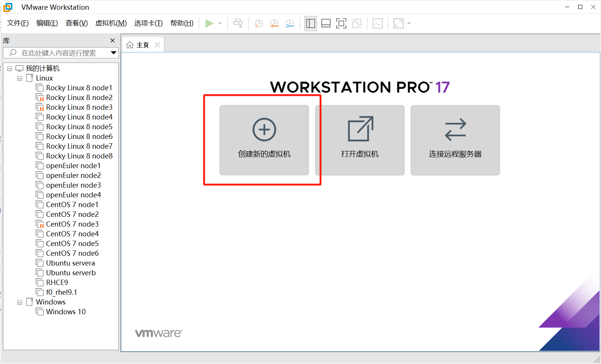Maximize the VMware Workstation window
The height and width of the screenshot is (364, 601).
point(580,7)
